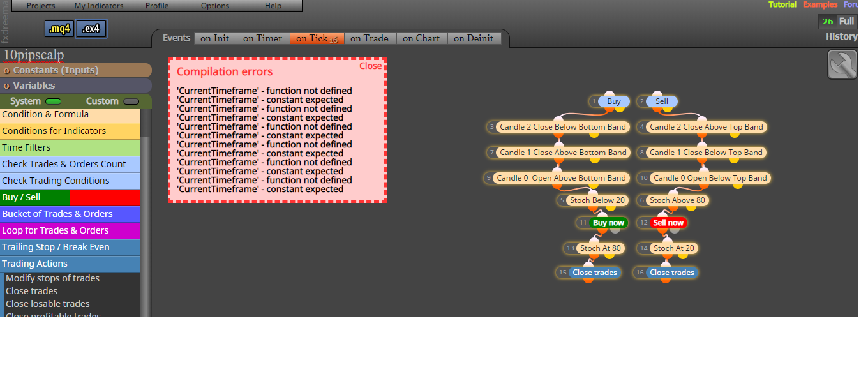Select the Stoch Below 20 block
Image resolution: width=868 pixels, height=381 pixels.
(597, 200)
